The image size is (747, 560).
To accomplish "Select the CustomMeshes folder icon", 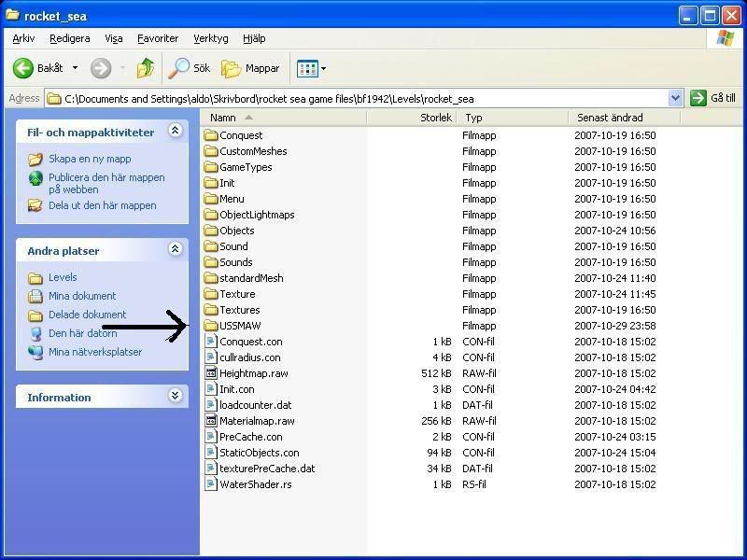I will pos(211,151).
